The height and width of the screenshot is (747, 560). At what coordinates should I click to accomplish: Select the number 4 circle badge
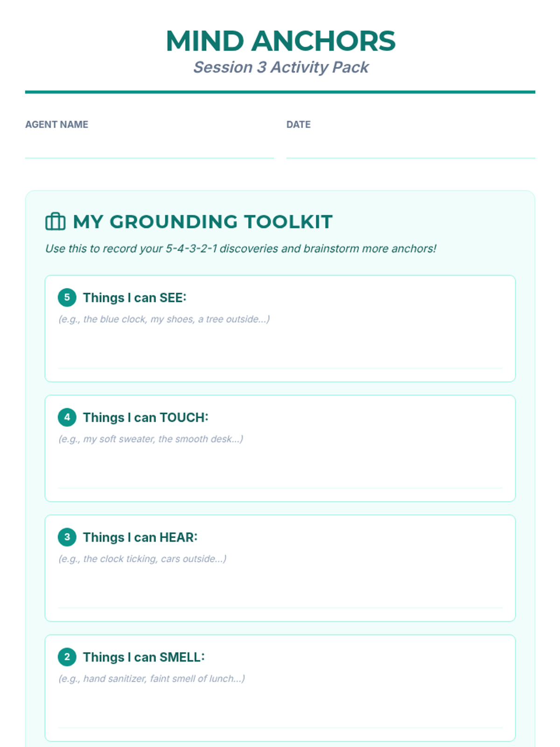click(67, 417)
